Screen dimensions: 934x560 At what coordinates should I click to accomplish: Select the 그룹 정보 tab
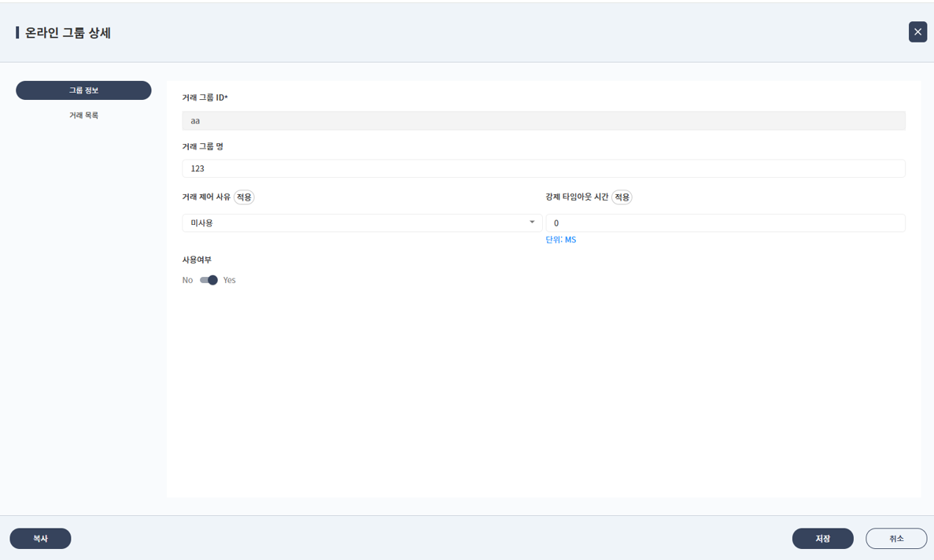83,90
